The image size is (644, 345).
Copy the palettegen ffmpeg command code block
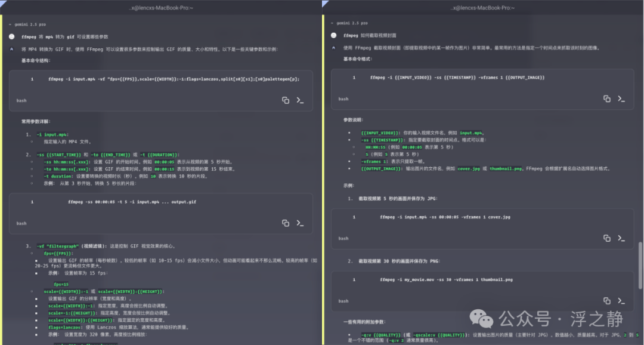coord(286,100)
